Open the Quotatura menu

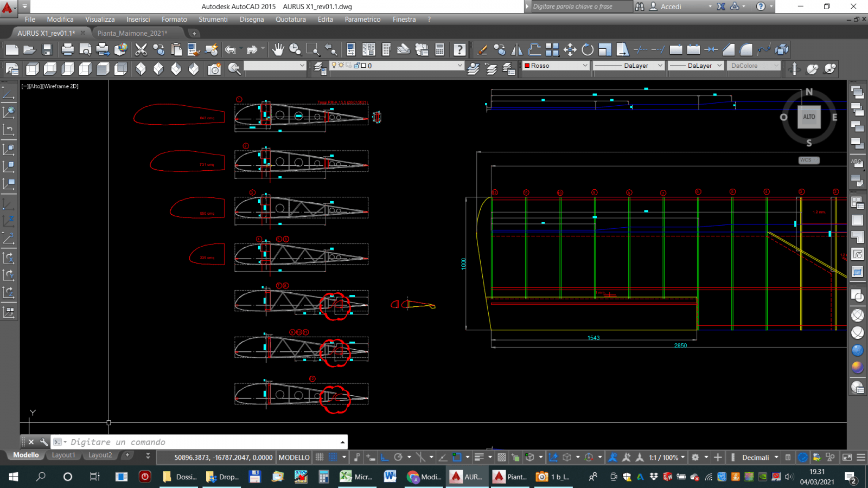pyautogui.click(x=290, y=19)
